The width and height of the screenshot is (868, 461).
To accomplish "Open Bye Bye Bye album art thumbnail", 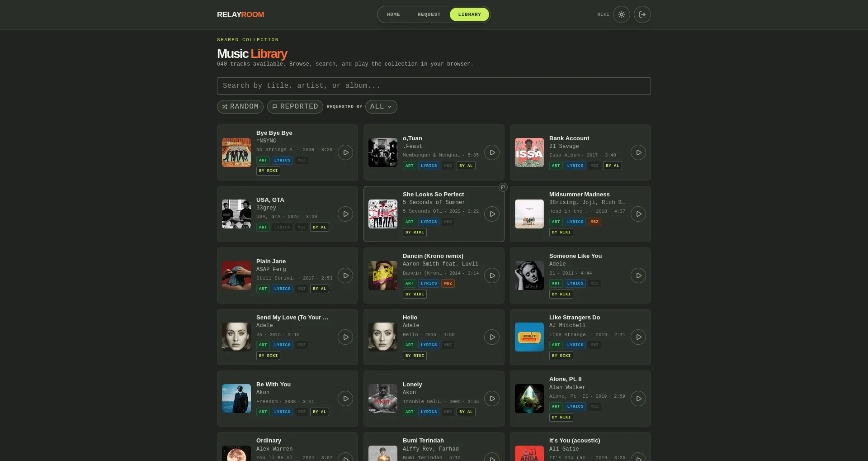I will 236,152.
